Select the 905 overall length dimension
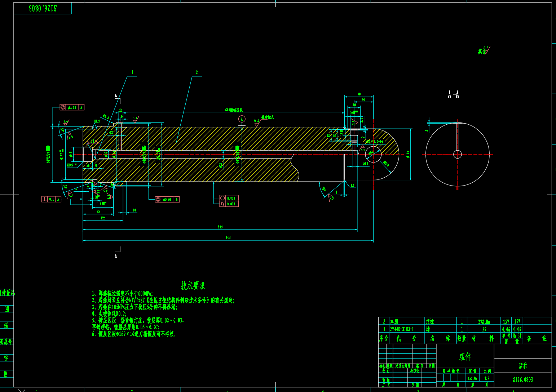The image size is (556, 392). [228, 238]
